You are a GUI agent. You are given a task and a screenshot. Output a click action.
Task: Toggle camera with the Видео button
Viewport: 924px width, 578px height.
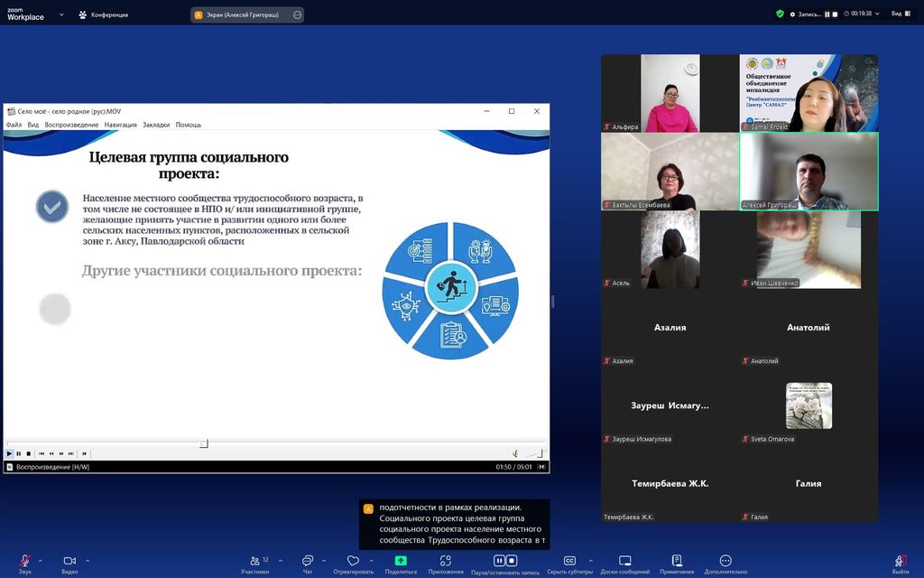(x=69, y=561)
